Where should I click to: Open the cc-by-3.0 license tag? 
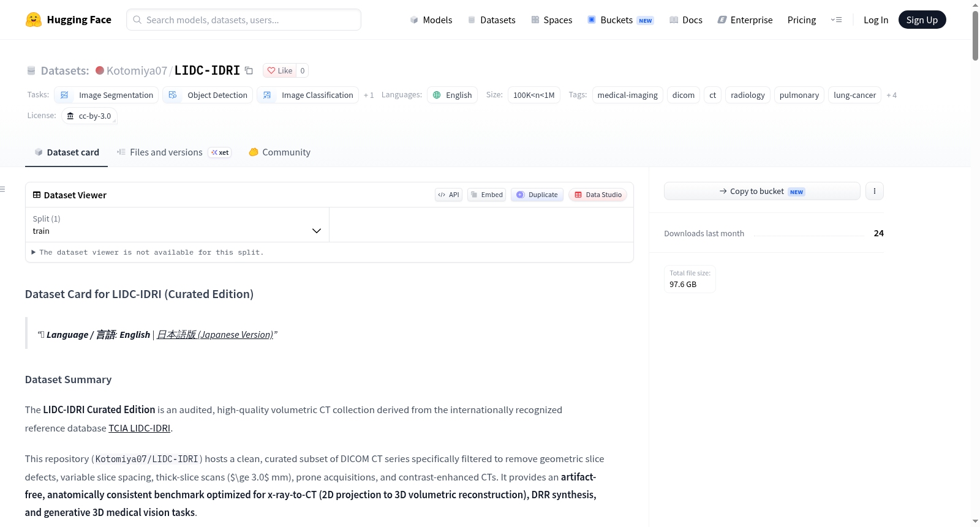[x=89, y=116]
